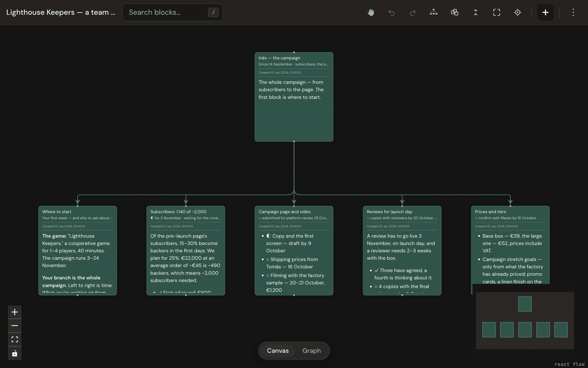This screenshot has height=368, width=588.
Task: Click the overlapping shapes group icon
Action: click(x=455, y=12)
